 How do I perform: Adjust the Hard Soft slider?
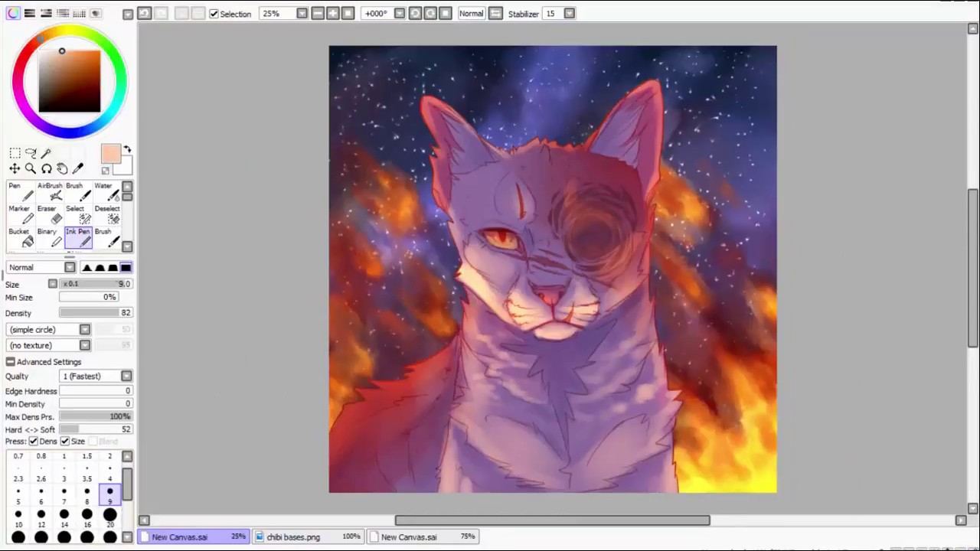point(96,430)
